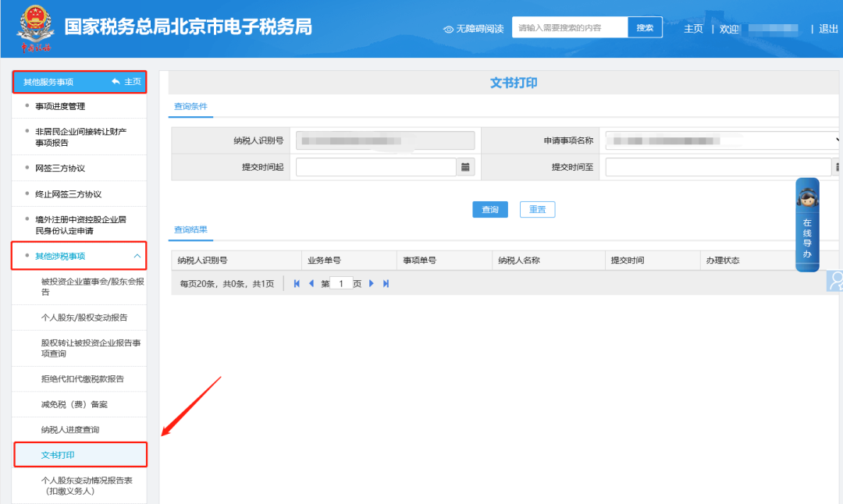Toggle 无障碍阅读 accessibility reading mode
This screenshot has width=843, height=504.
pos(473,29)
